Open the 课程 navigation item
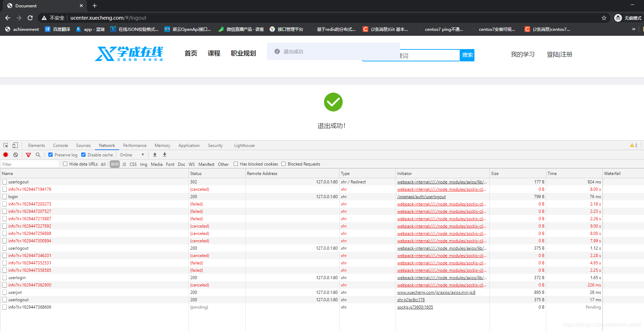Image resolution: width=644 pixels, height=331 pixels. pyautogui.click(x=214, y=53)
